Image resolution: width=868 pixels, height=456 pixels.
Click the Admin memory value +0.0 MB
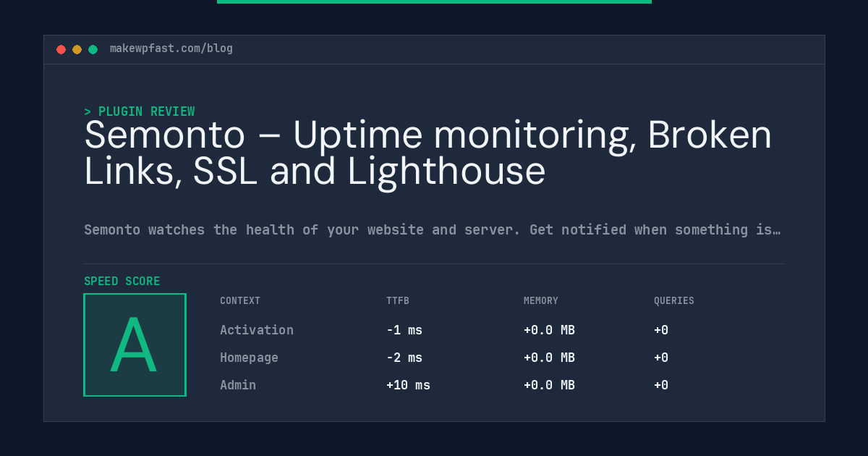(x=549, y=385)
